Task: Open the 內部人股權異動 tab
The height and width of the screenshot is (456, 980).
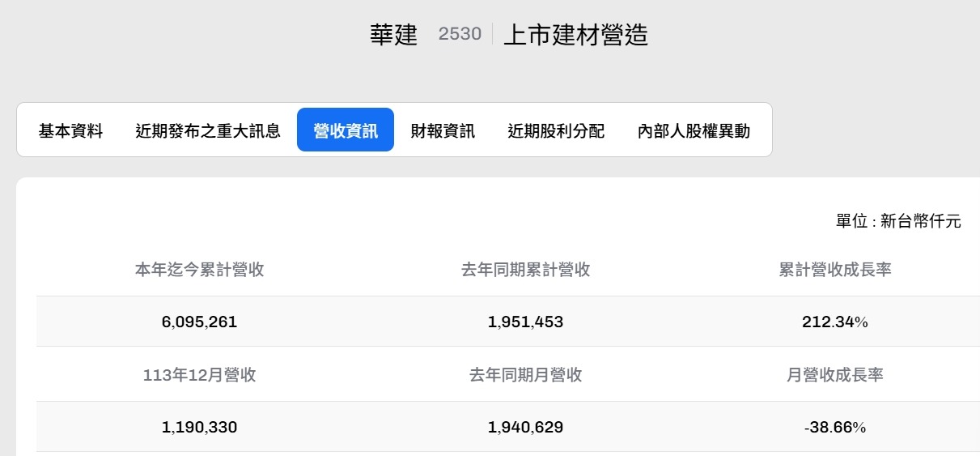Action: [694, 130]
